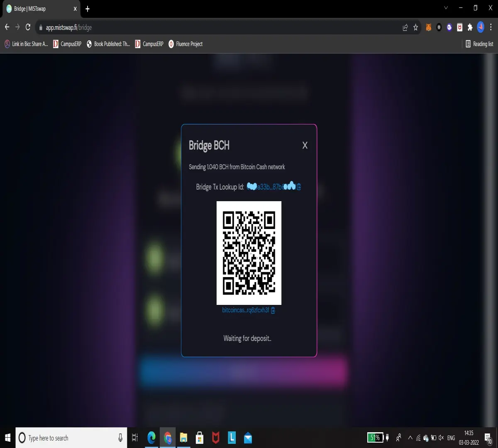
Task: Open Task View
Action: (x=135, y=438)
